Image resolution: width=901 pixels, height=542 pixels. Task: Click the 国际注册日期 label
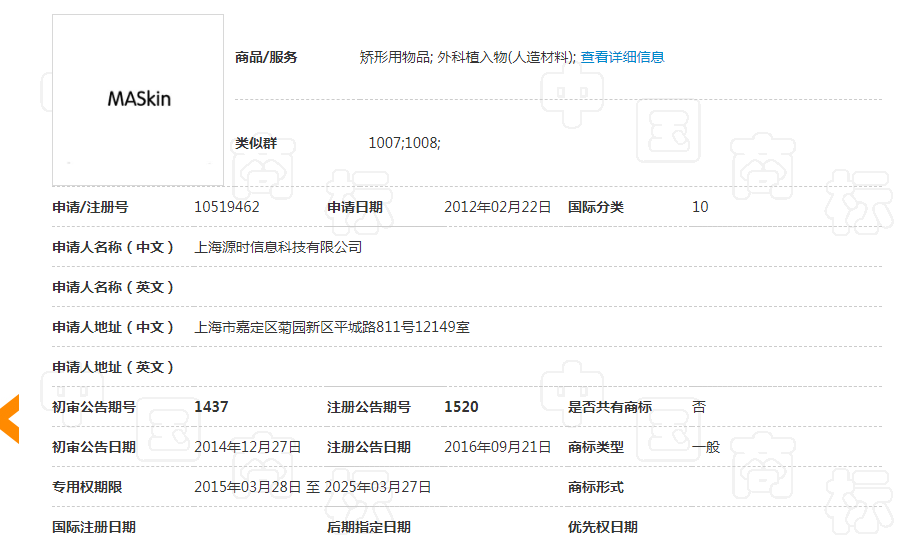[94, 527]
